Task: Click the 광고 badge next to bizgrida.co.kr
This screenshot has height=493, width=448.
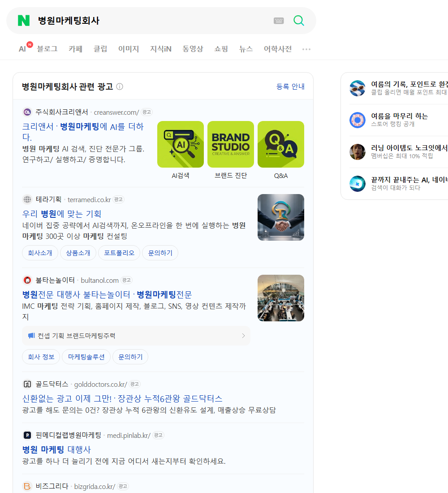Action: [123, 486]
